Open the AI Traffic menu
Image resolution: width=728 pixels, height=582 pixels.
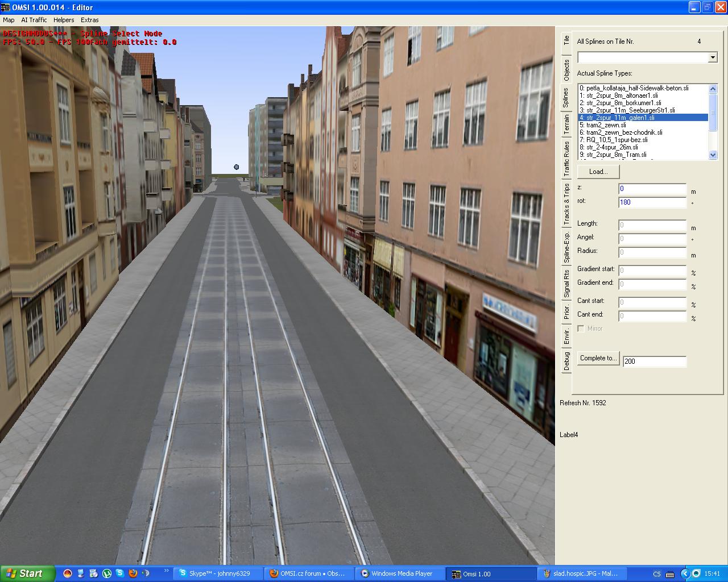point(34,20)
